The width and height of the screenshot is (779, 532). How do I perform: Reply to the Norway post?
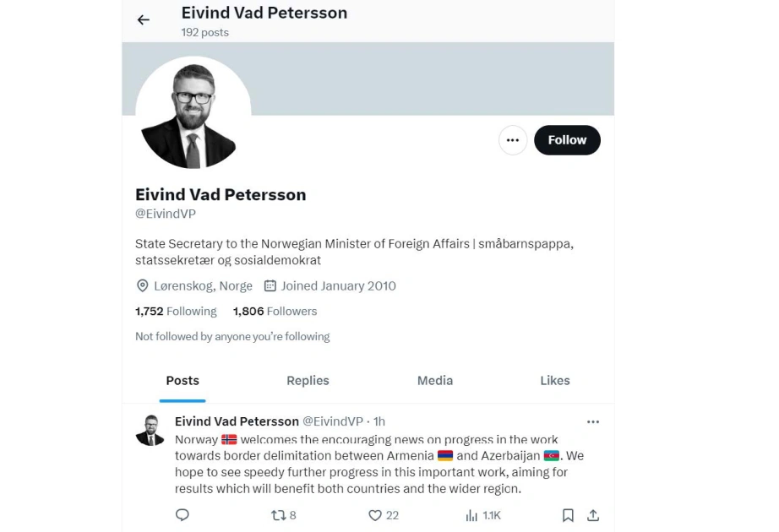click(x=182, y=515)
